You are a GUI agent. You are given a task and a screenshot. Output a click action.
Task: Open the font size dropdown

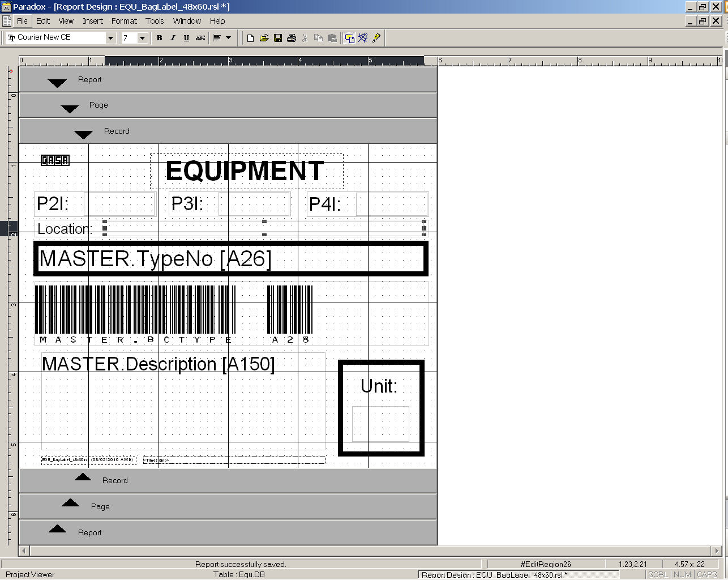click(143, 38)
